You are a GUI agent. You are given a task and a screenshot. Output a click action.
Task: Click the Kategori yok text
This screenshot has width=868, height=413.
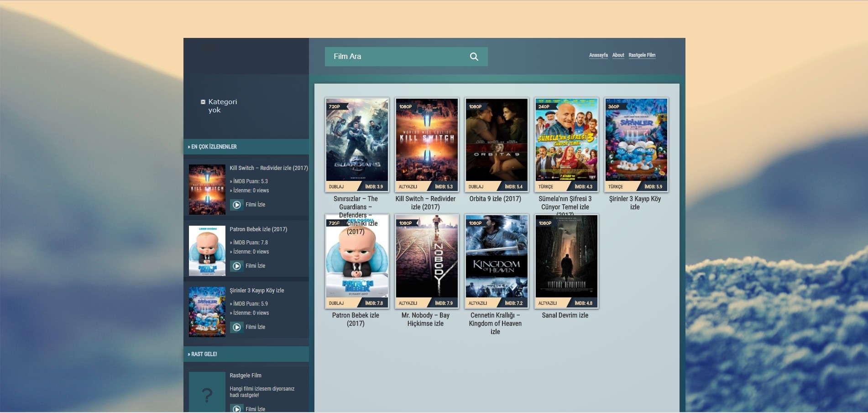coord(223,106)
